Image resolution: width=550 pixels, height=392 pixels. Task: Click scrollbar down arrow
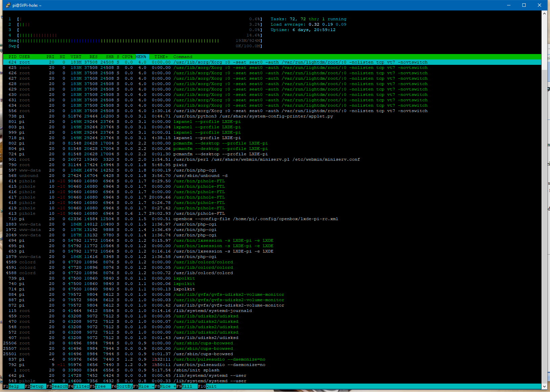[544, 386]
